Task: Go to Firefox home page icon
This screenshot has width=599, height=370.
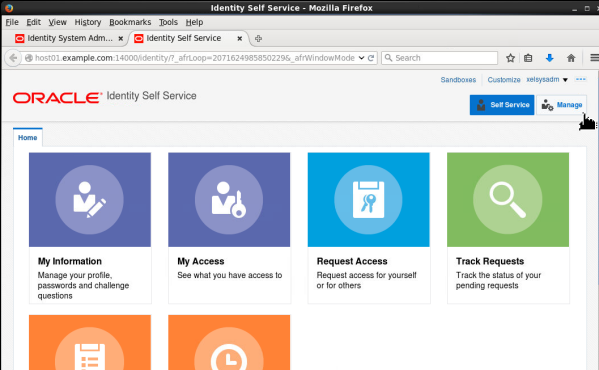Action: click(571, 58)
